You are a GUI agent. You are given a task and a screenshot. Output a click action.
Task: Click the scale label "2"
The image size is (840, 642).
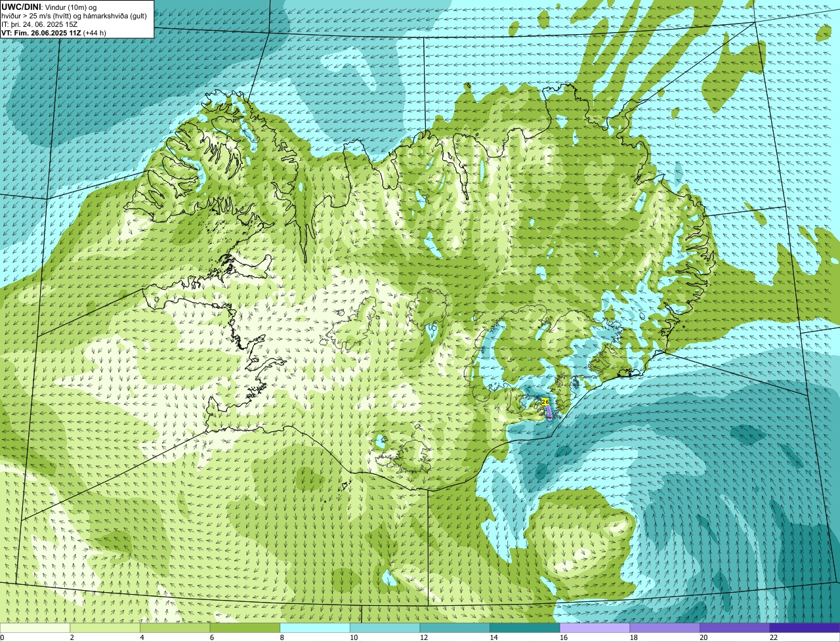(x=72, y=637)
